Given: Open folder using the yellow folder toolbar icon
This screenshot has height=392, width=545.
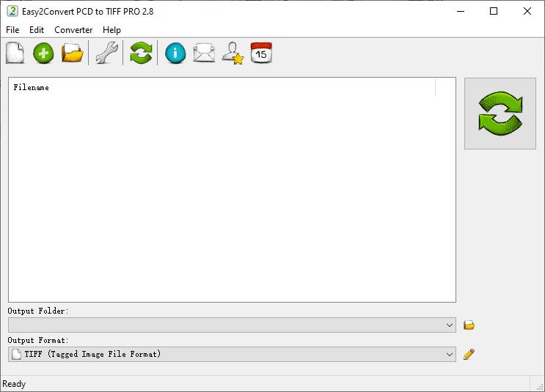Looking at the screenshot, I should pos(73,53).
